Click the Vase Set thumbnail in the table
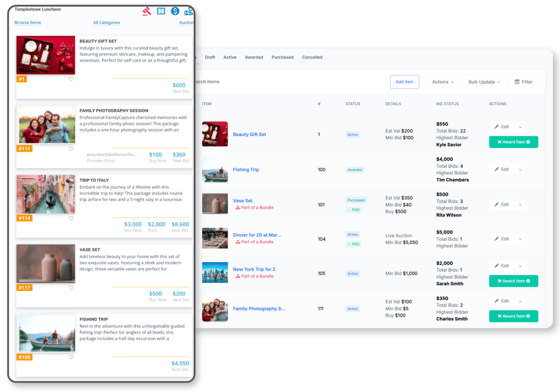560x392 pixels. click(215, 204)
